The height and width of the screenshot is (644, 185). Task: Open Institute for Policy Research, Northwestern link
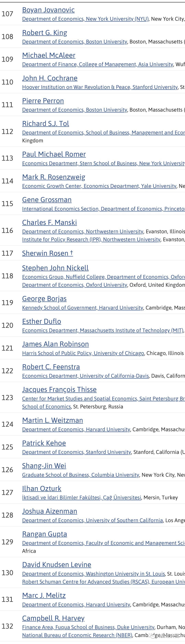tap(91, 240)
